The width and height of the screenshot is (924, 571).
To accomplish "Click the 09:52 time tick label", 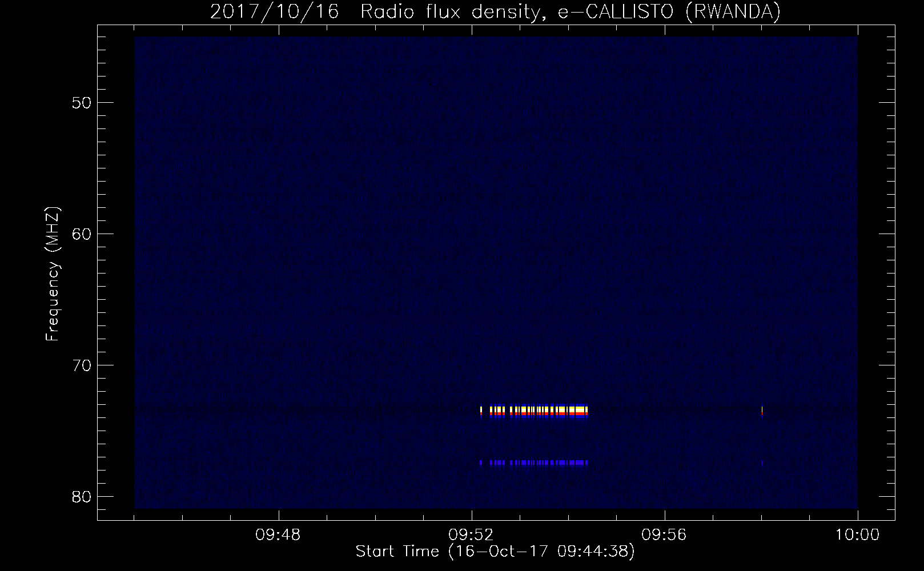I will pos(472,536).
